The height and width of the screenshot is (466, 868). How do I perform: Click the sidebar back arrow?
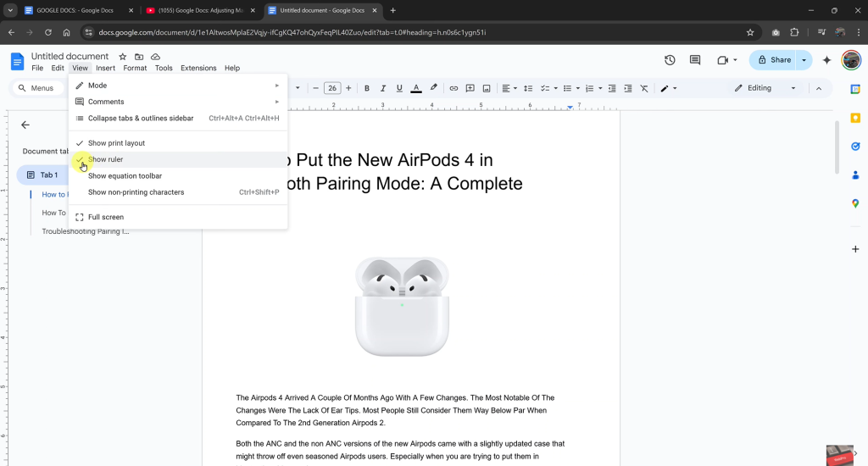click(x=25, y=125)
